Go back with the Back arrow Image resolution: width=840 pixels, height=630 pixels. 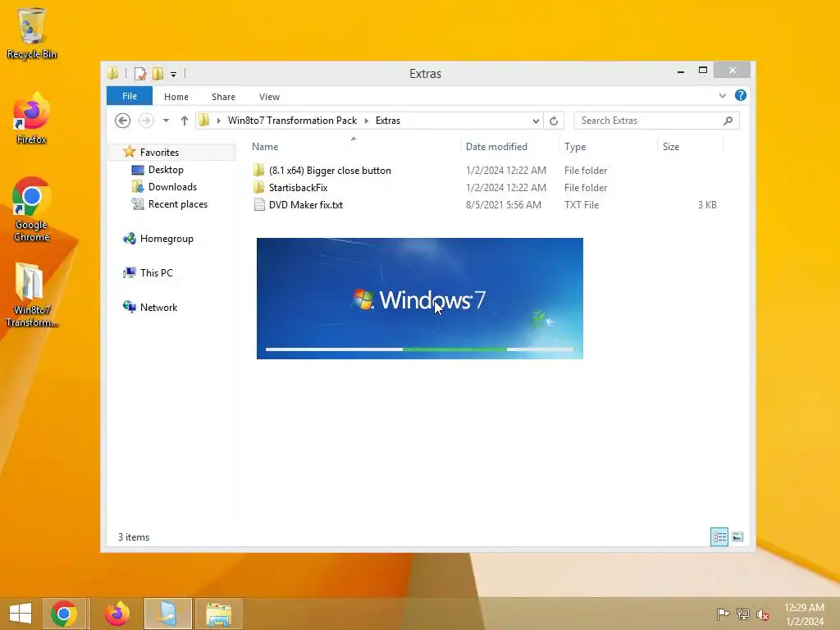(123, 121)
